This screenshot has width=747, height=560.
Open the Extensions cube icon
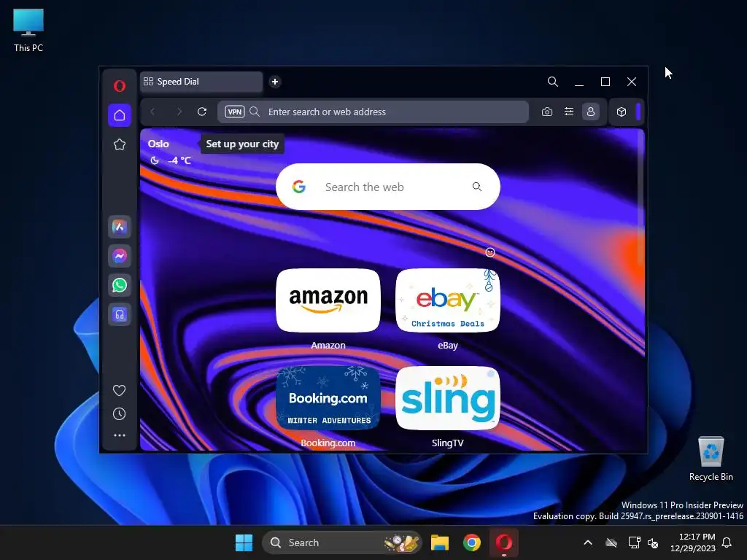(x=622, y=112)
